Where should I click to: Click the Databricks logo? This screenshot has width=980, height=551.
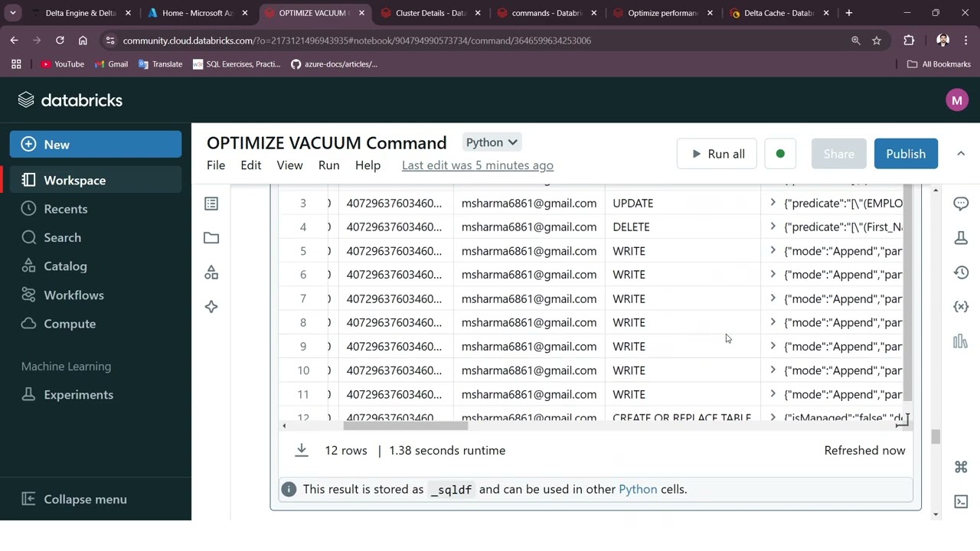click(x=70, y=100)
